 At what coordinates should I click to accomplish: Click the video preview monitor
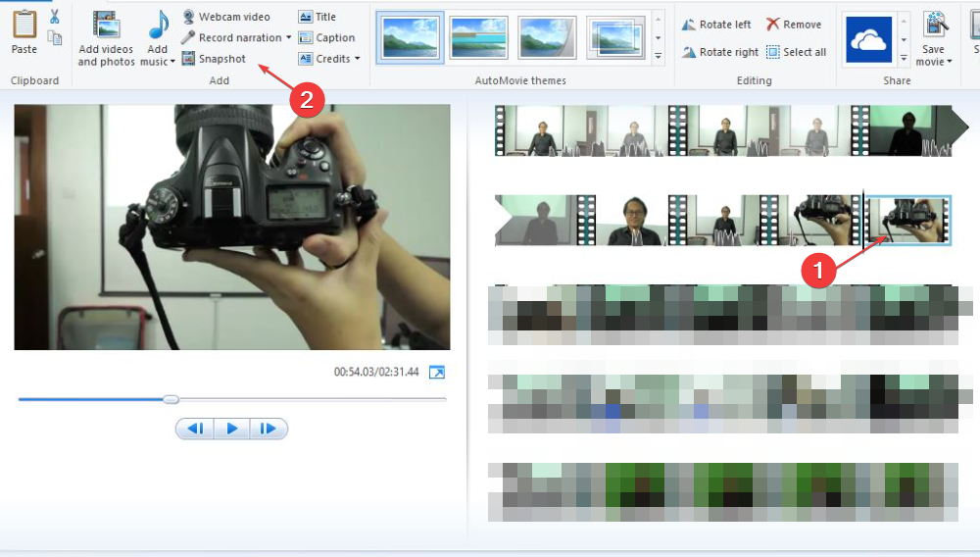coord(232,227)
